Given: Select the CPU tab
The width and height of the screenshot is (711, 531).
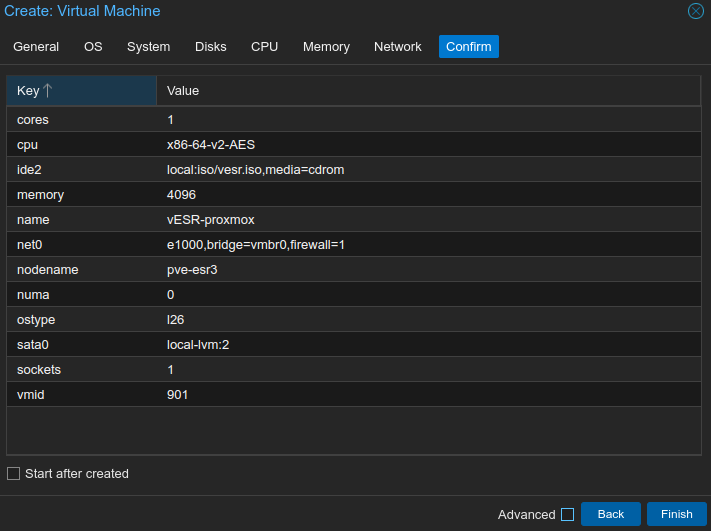Looking at the screenshot, I should (264, 47).
